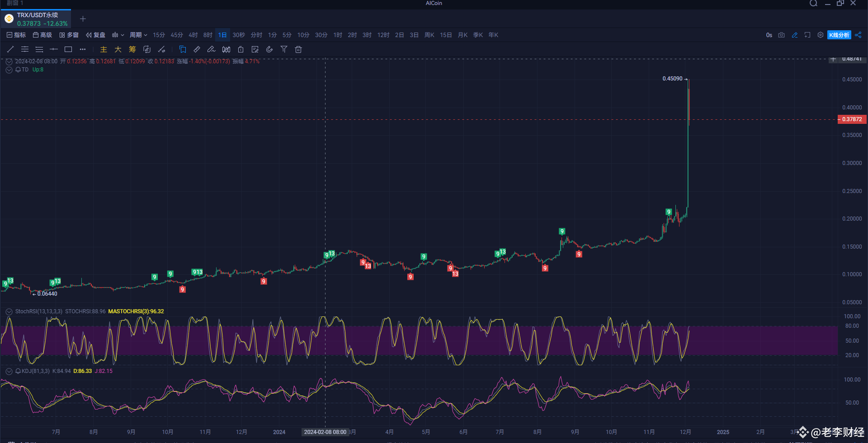Open the drawing pencil tool top right

pos(795,35)
